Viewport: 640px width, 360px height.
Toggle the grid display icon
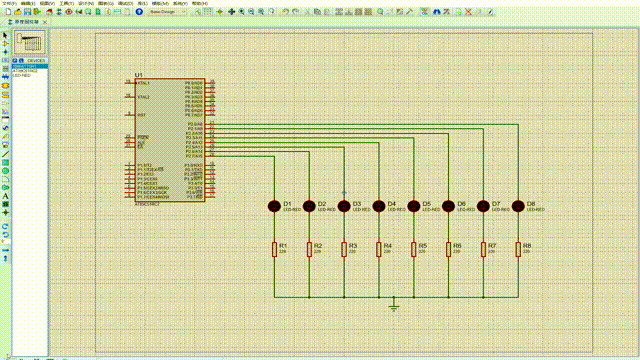pos(208,12)
